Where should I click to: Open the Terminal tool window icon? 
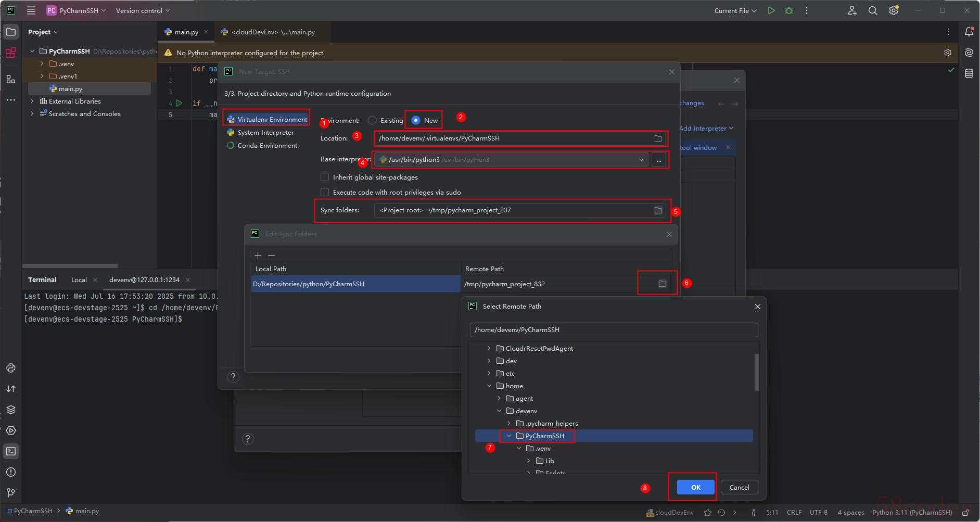(x=10, y=451)
